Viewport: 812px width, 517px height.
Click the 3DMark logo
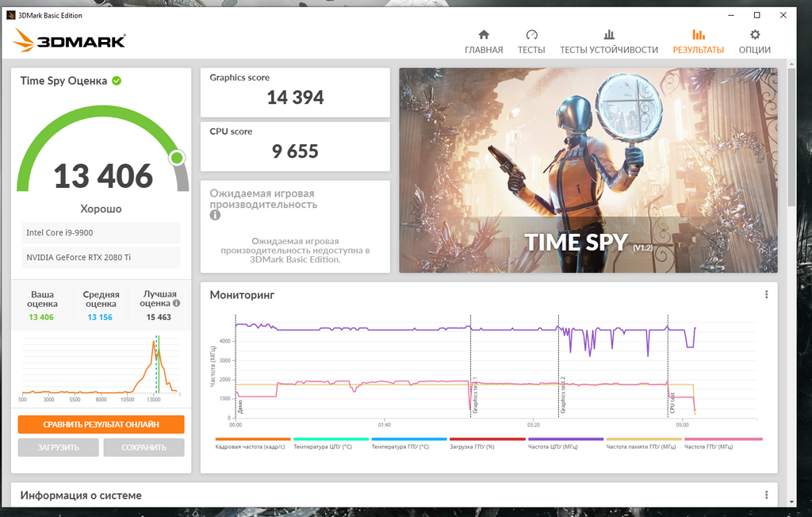[x=69, y=40]
